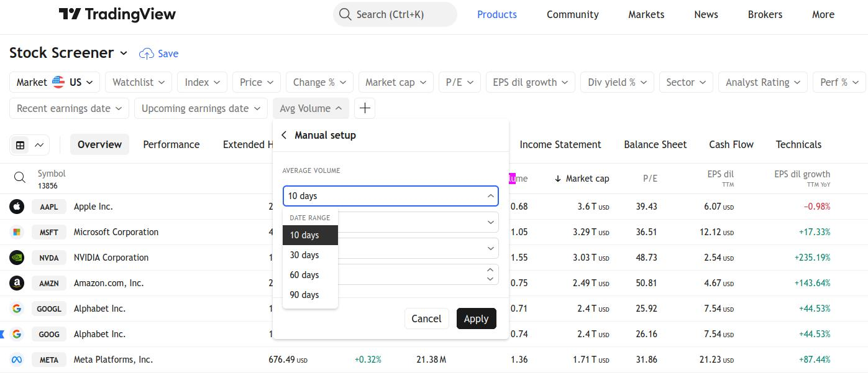Switch to the Overview tab

point(99,144)
